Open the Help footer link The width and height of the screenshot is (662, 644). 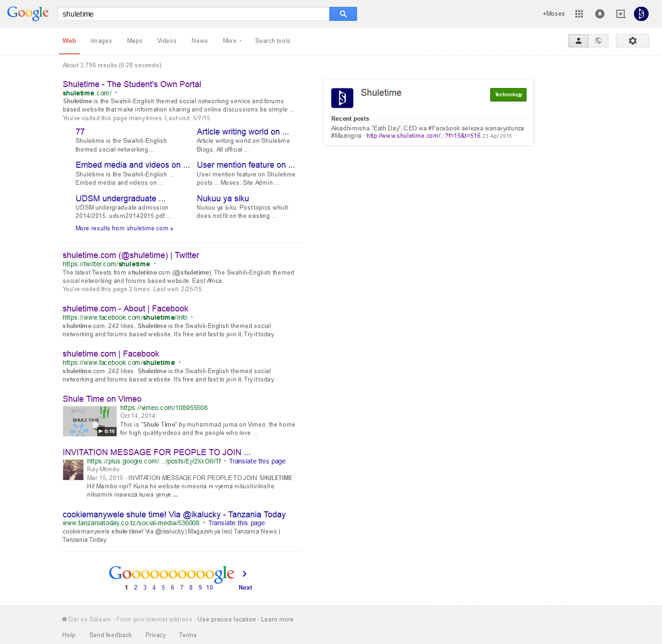[69, 635]
